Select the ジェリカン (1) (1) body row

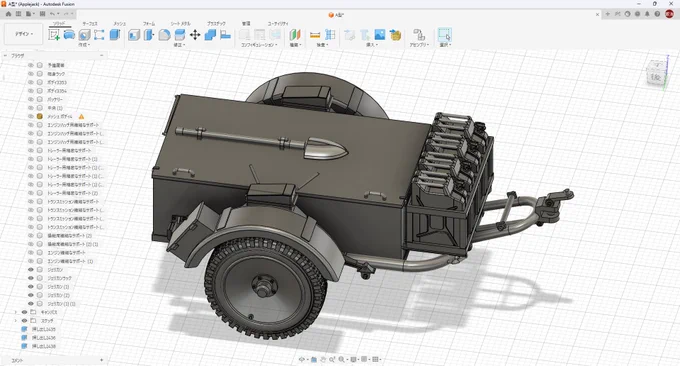[x=61, y=304]
